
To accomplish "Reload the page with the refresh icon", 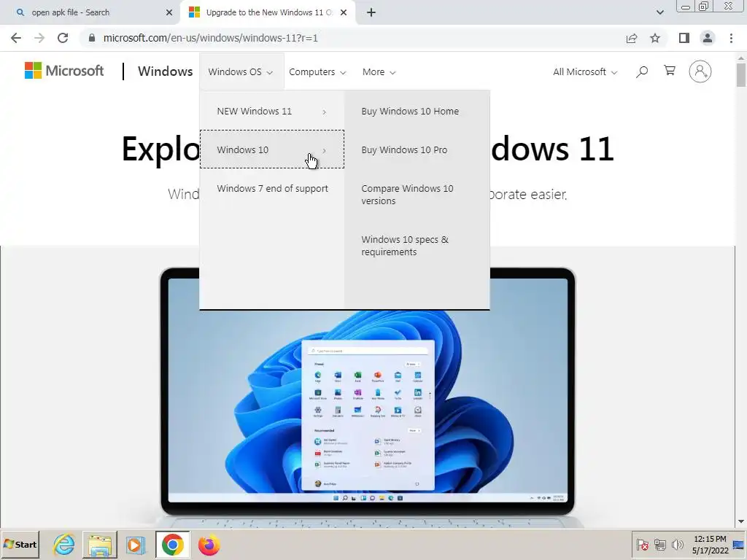I will coord(63,38).
